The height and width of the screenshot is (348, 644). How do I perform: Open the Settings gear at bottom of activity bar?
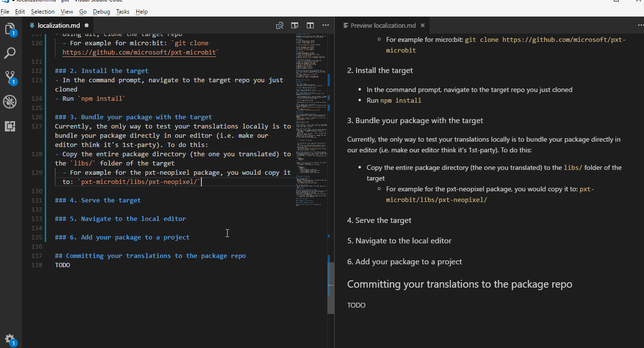point(10,339)
